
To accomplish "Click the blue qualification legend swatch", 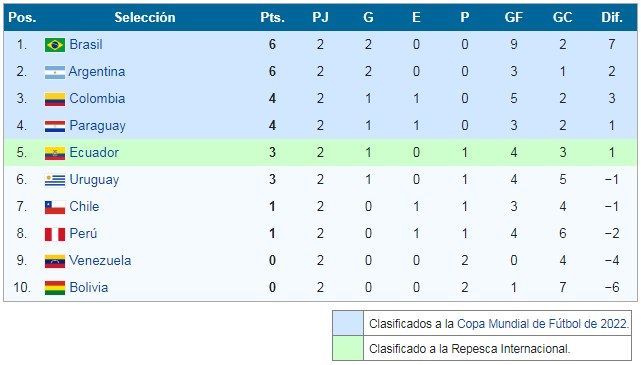I will [348, 323].
